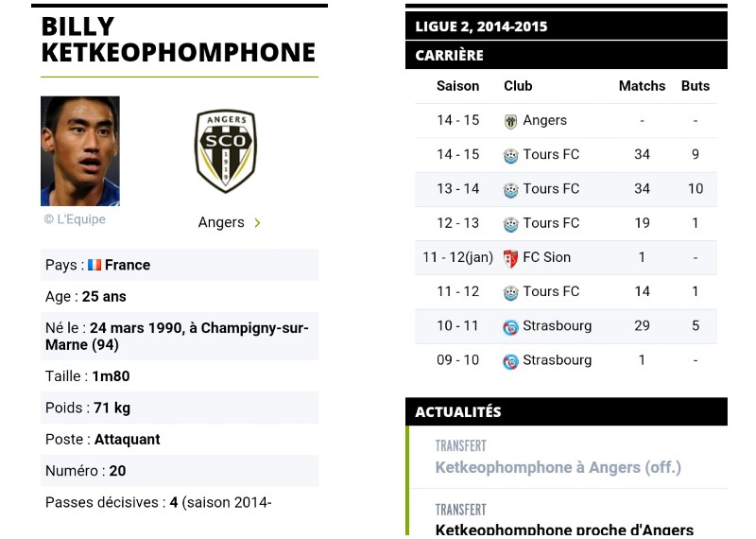756x539 pixels.
Task: Click Billy Ketkeophomphone's player photo
Action: tap(80, 151)
